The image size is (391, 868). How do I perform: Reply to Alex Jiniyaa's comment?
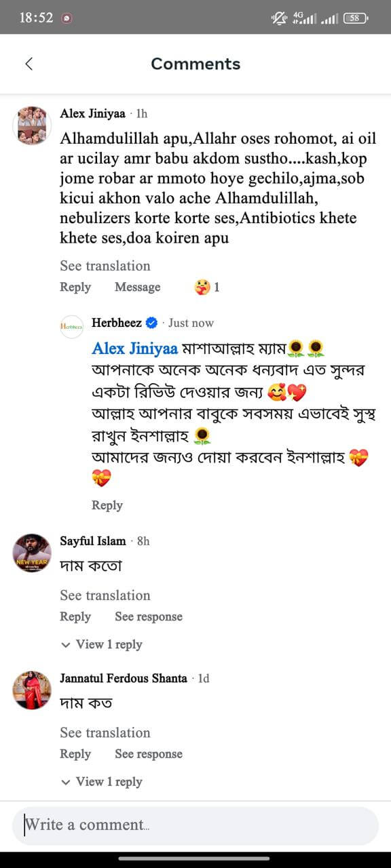point(75,287)
